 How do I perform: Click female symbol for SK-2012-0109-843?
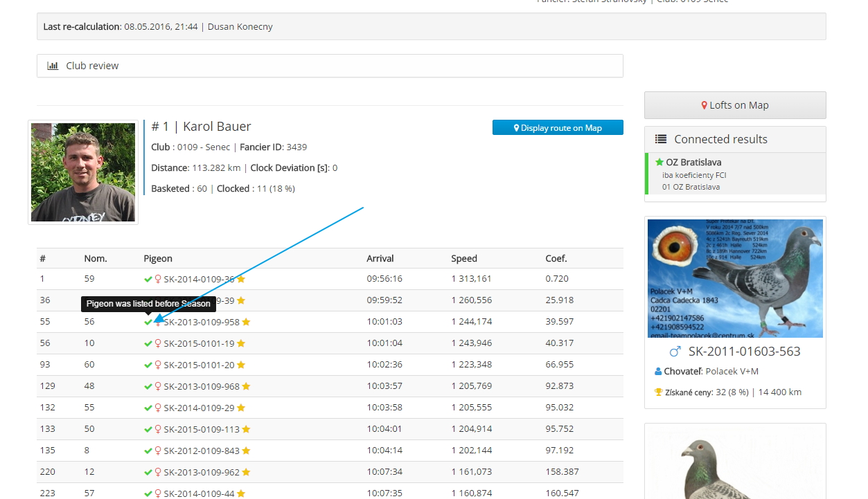coord(157,451)
